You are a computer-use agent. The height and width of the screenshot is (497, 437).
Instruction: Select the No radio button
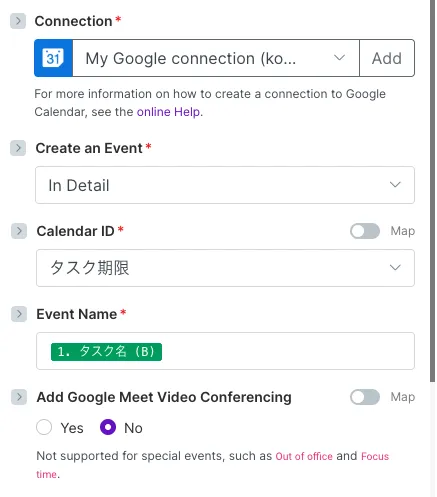tap(108, 427)
